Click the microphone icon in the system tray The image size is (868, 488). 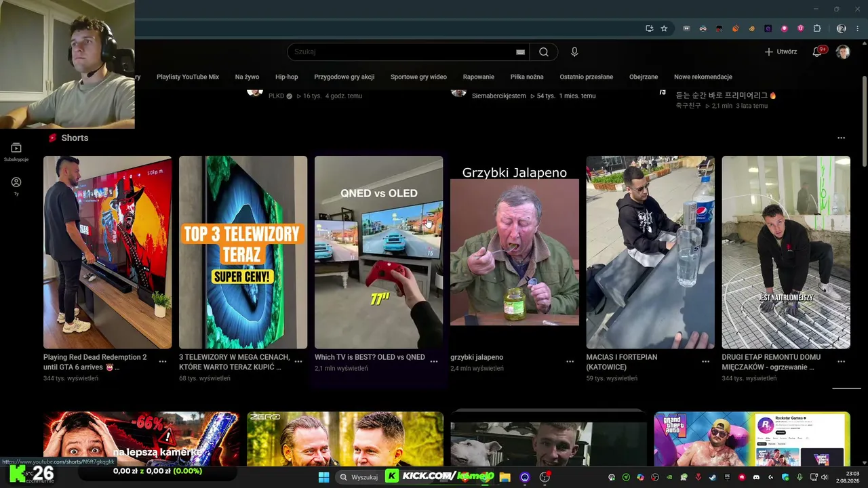tap(800, 477)
